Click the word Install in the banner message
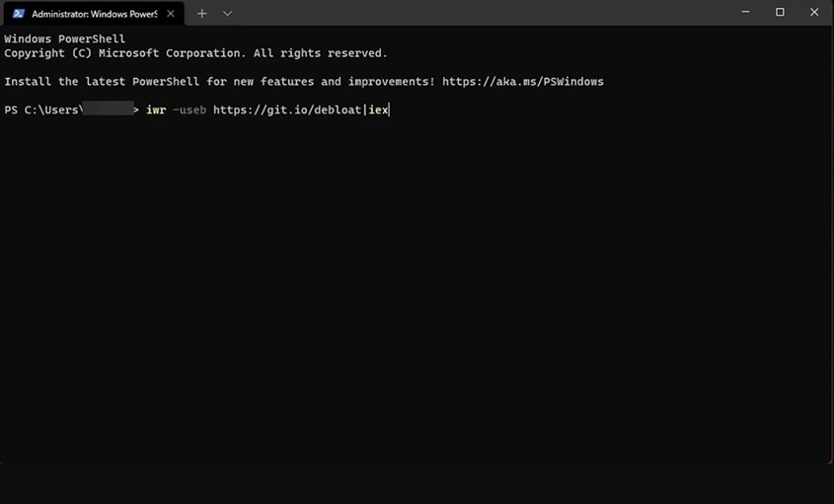Viewport: 834px width, 504px height. point(28,82)
